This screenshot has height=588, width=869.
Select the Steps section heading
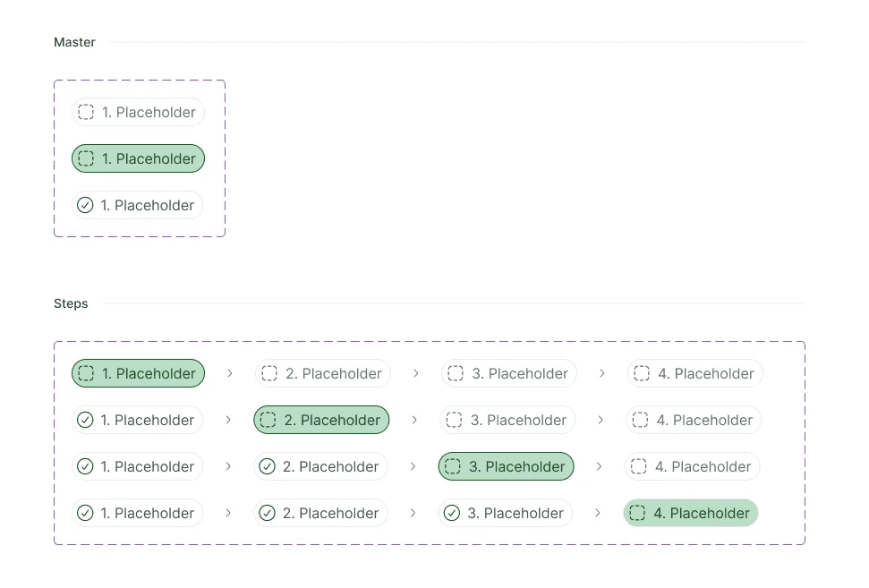71,303
